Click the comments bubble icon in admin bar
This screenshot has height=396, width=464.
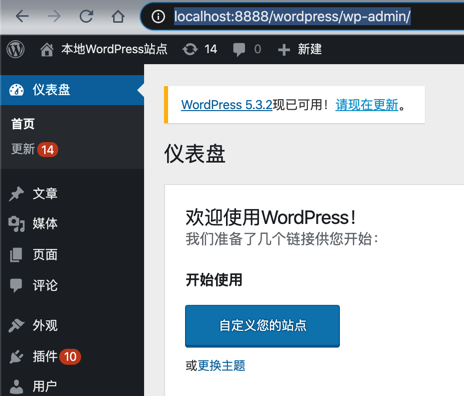239,50
